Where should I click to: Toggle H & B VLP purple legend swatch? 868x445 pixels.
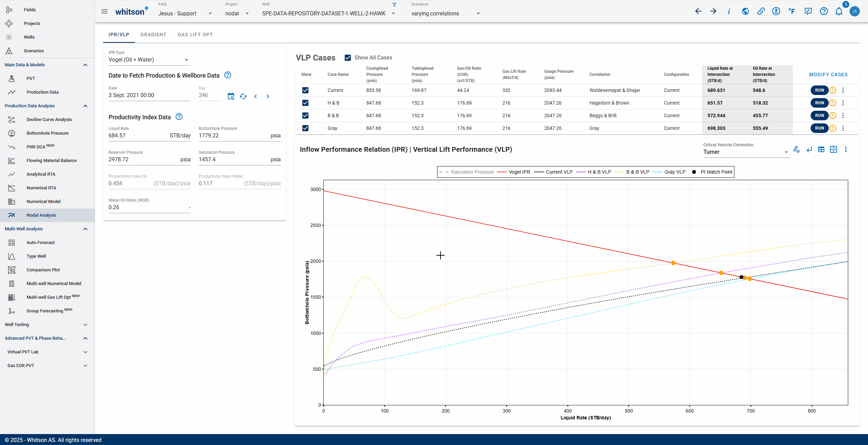point(581,172)
